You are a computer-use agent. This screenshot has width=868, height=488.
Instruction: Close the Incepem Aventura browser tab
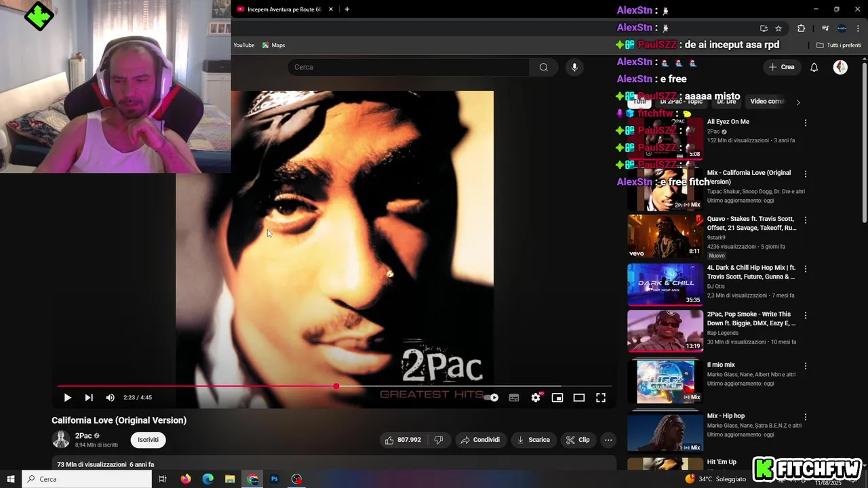[331, 9]
